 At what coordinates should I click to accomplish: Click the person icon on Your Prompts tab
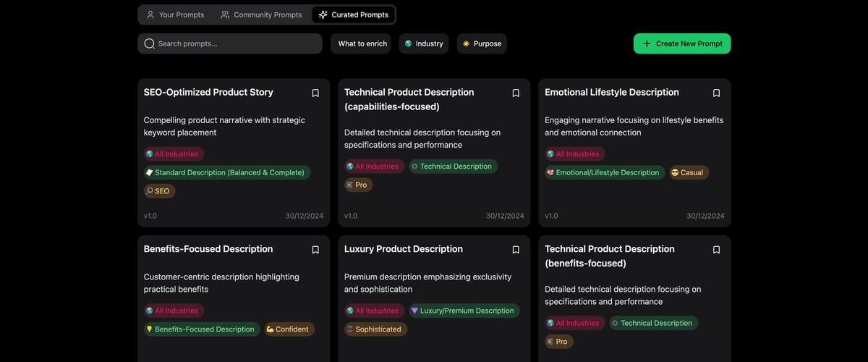coord(150,14)
